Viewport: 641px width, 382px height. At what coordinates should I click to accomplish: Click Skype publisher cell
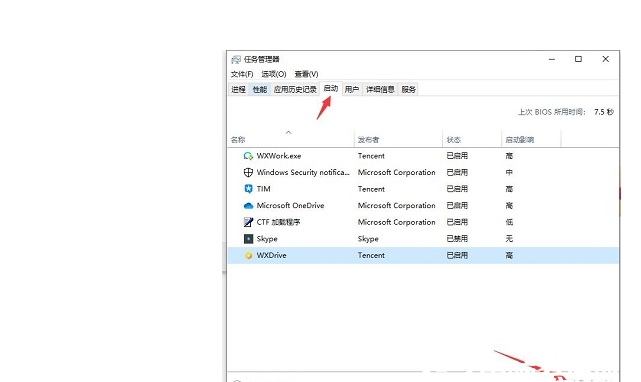click(368, 239)
